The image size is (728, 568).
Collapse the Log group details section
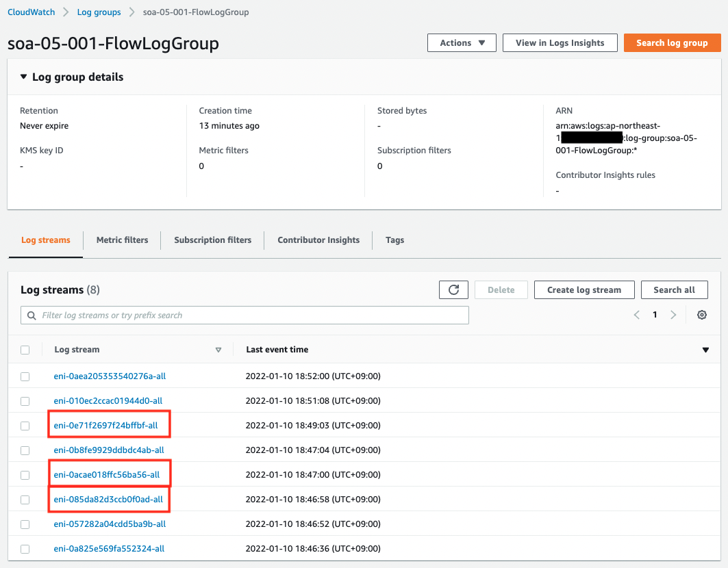point(24,77)
